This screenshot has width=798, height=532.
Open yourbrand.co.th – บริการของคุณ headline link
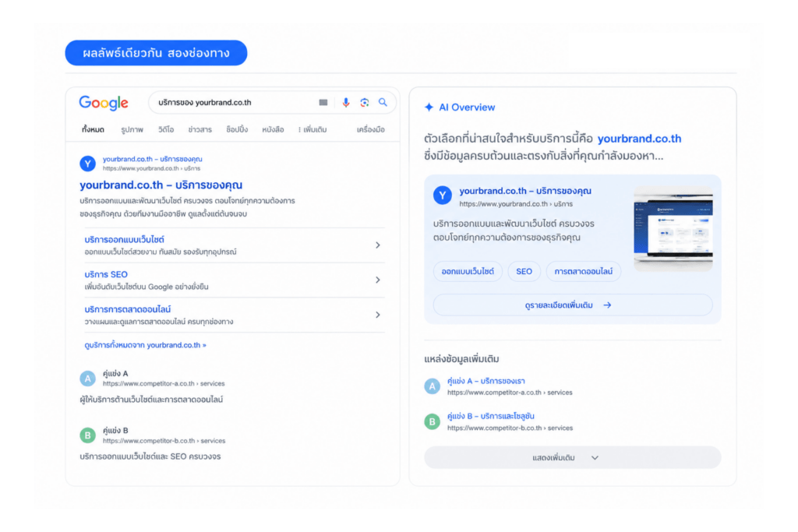[161, 185]
